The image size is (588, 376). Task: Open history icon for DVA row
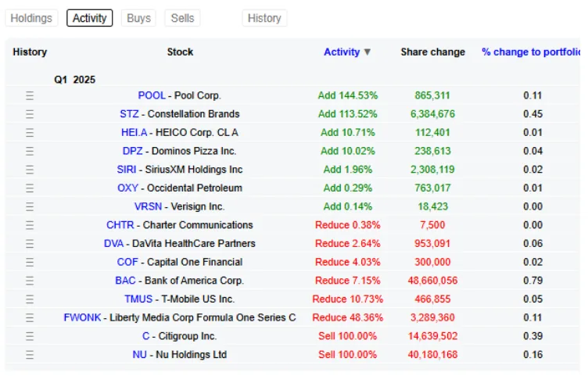coord(30,244)
